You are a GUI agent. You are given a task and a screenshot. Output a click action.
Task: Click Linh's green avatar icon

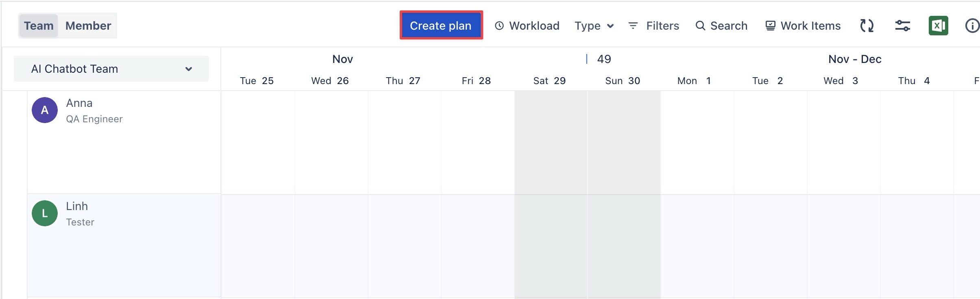coord(45,213)
